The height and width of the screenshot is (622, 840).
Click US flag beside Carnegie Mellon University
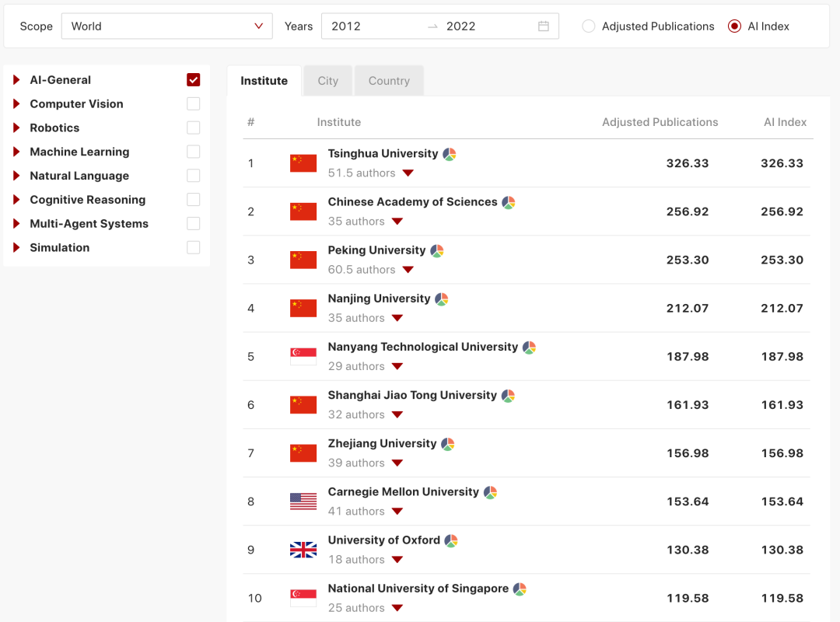coord(303,501)
